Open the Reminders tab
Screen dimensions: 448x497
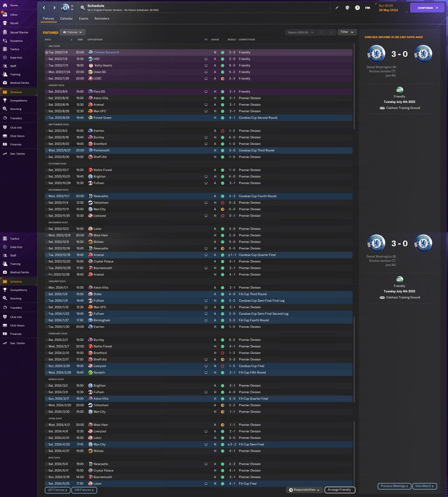pyautogui.click(x=102, y=19)
